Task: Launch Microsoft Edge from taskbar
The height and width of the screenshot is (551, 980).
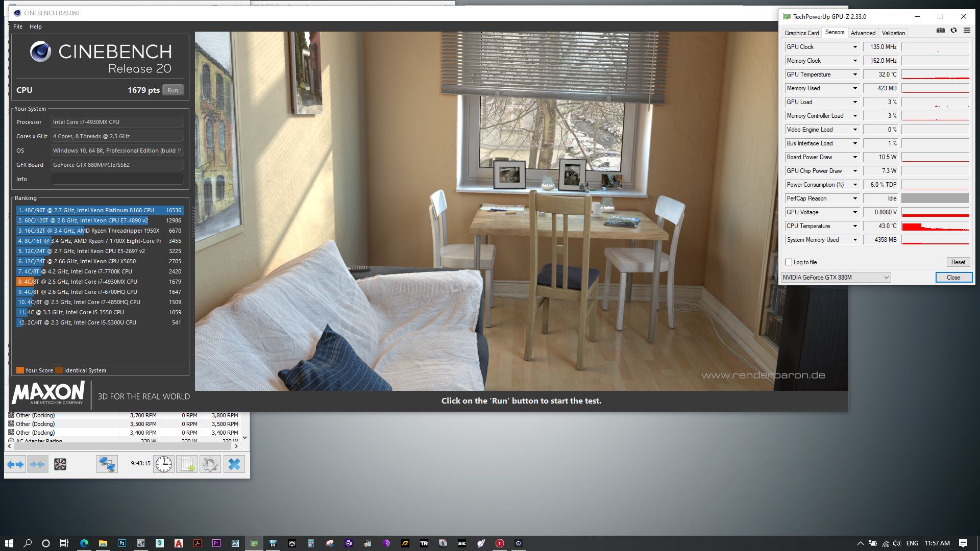Action: pos(84,543)
